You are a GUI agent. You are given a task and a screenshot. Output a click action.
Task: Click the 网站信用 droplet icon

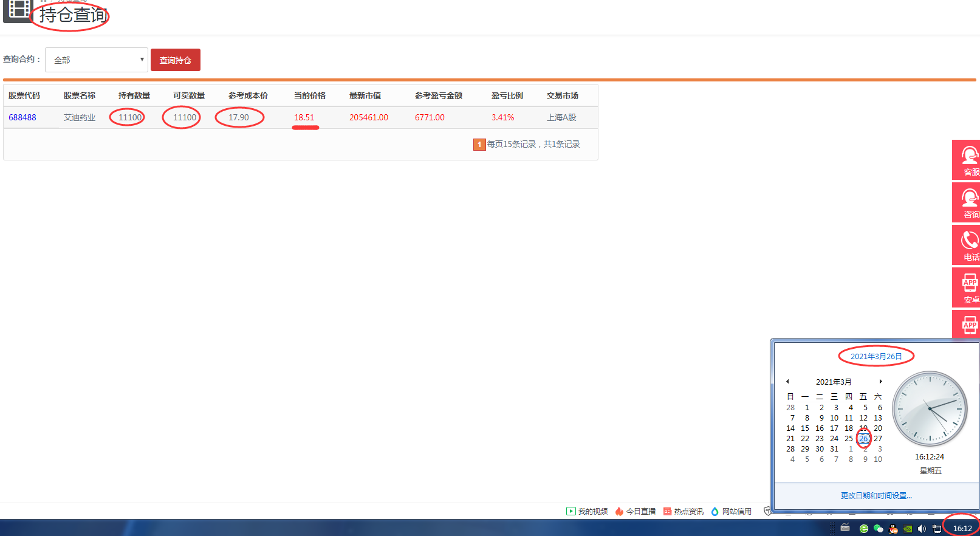715,511
